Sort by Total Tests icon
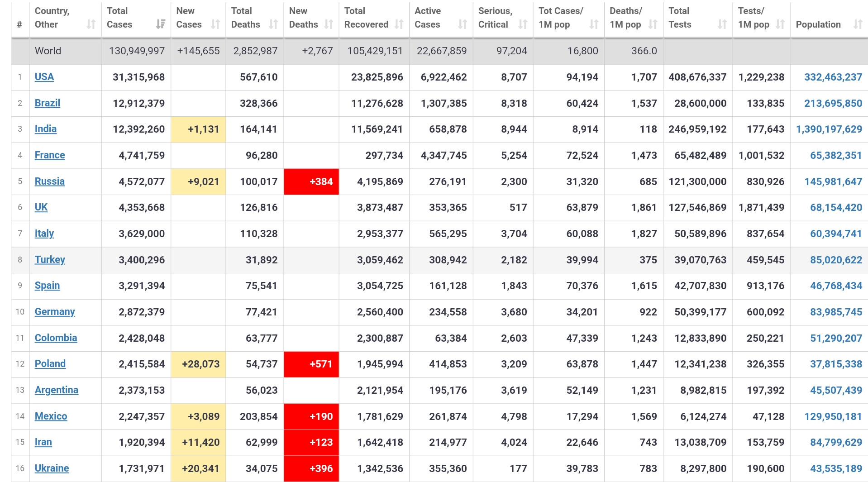 pos(722,24)
